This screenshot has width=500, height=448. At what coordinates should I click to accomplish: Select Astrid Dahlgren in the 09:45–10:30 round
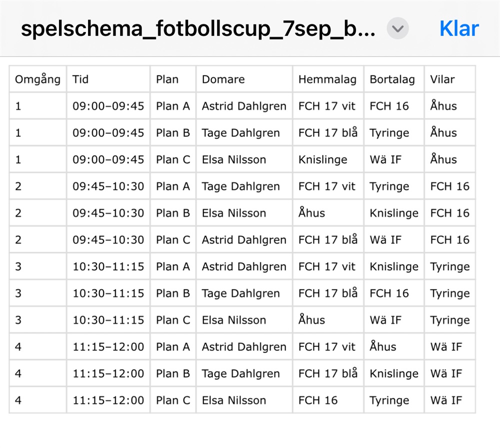pyautogui.click(x=244, y=240)
